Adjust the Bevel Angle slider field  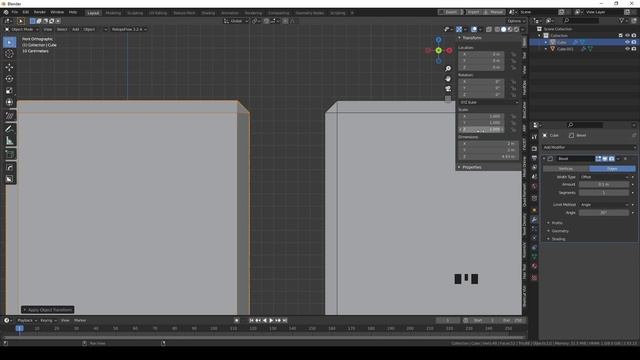[604, 213]
